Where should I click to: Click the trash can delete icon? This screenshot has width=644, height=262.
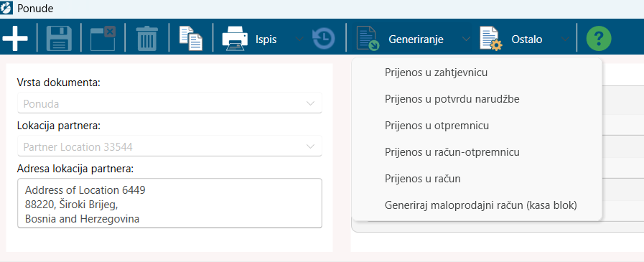point(146,39)
